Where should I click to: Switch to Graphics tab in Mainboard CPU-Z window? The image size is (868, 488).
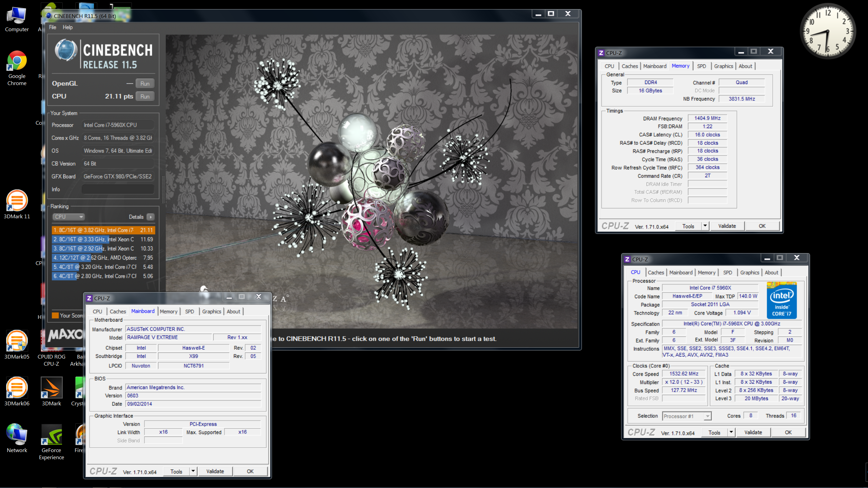[212, 311]
